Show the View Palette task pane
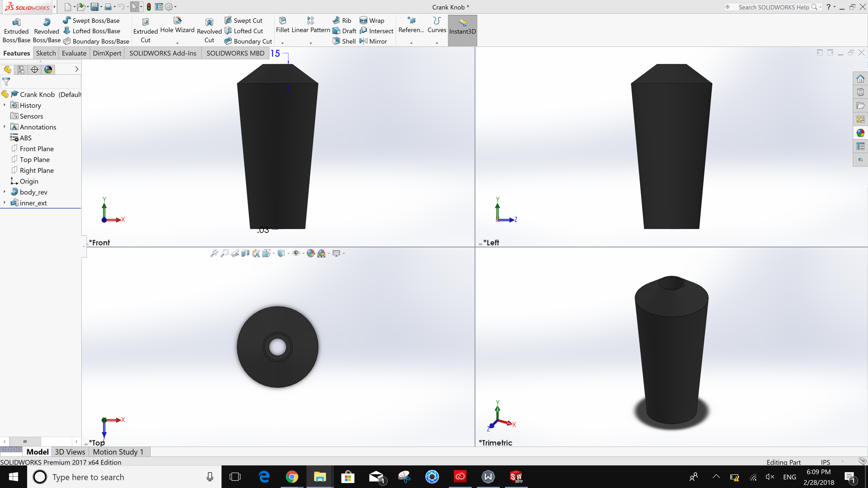The width and height of the screenshot is (868, 488). (x=860, y=119)
